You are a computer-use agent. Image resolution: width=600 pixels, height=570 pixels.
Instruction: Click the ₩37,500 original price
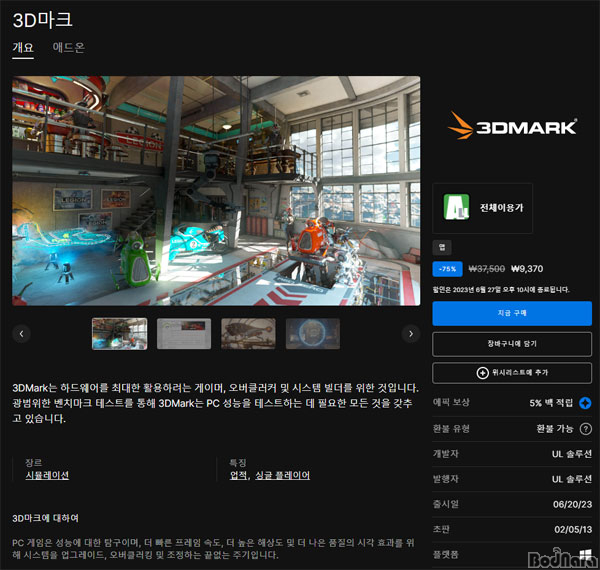pyautogui.click(x=487, y=269)
